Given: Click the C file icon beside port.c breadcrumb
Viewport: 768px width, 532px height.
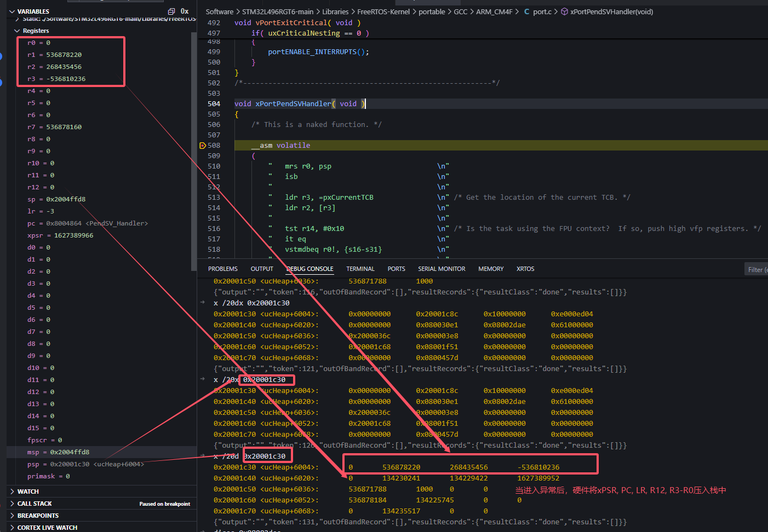Looking at the screenshot, I should 526,11.
